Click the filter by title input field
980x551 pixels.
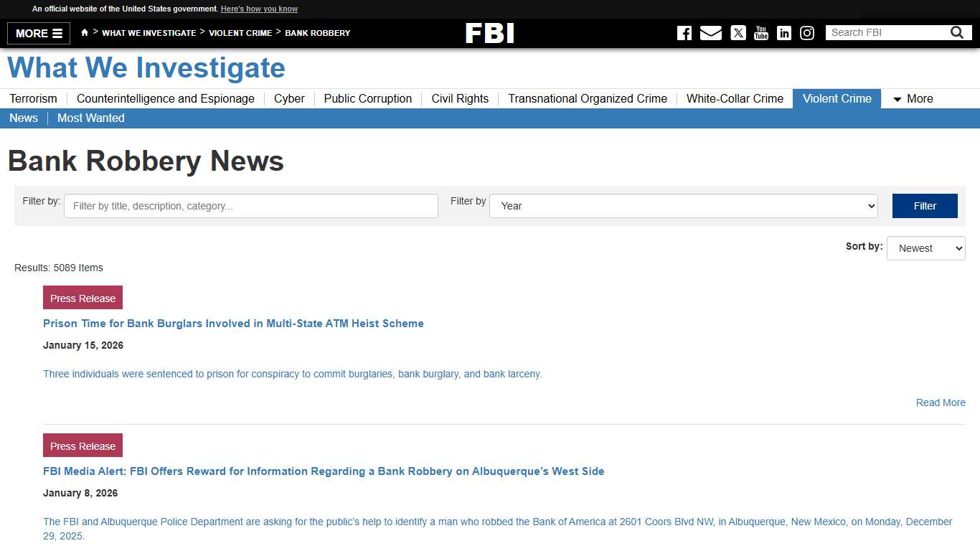pos(250,206)
